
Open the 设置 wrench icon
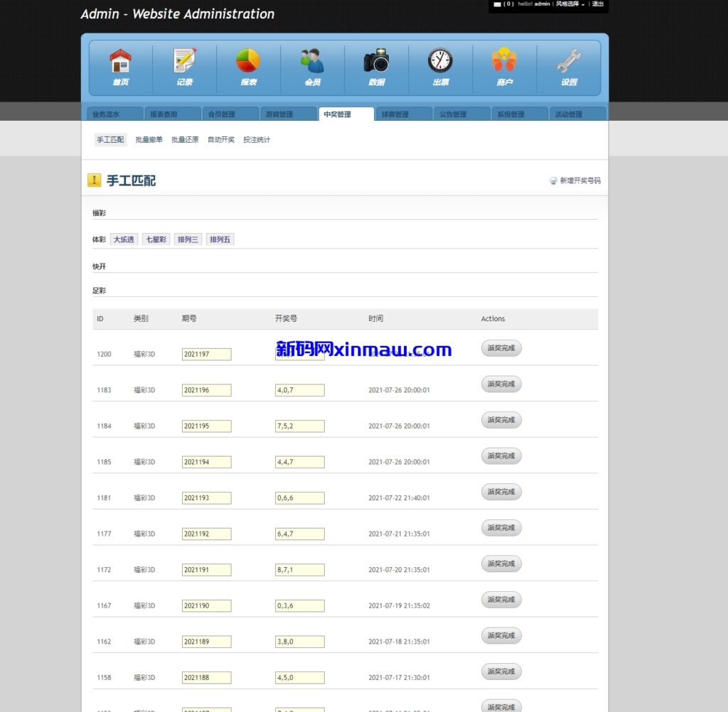click(569, 62)
